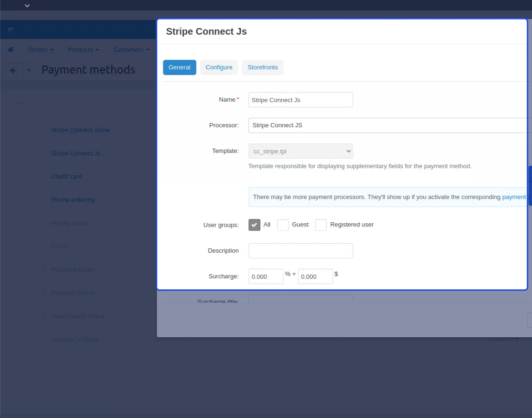Image resolution: width=532 pixels, height=418 pixels.
Task: Focus the Name input field
Action: [301, 100]
